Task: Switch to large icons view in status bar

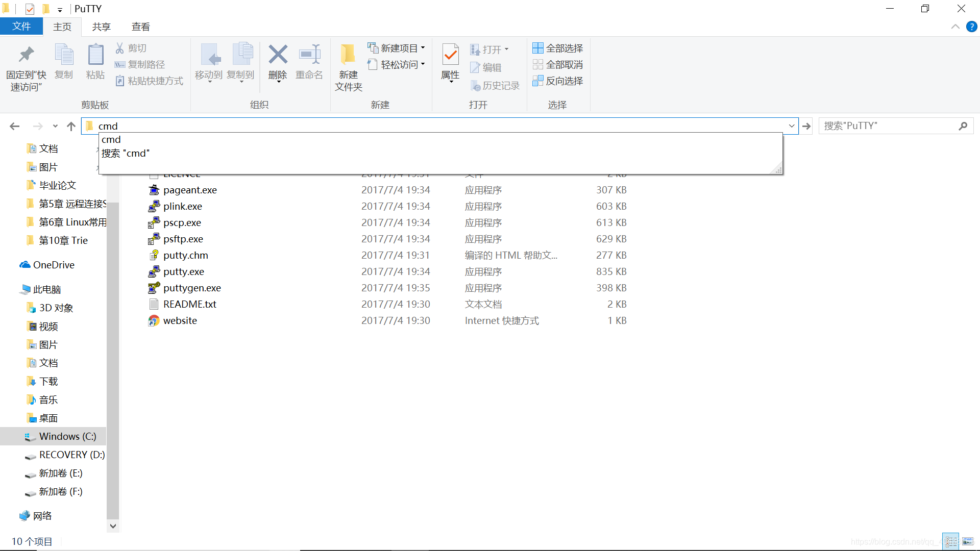Action: click(967, 541)
